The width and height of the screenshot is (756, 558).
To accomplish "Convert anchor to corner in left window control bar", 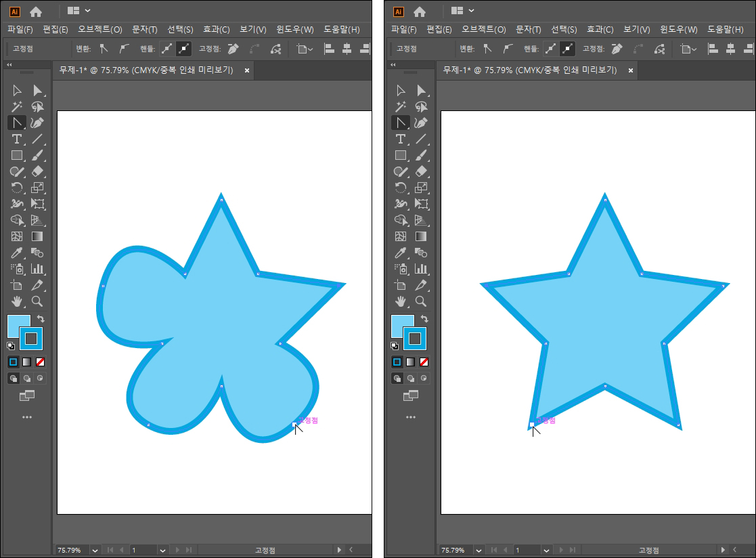I will (x=104, y=49).
